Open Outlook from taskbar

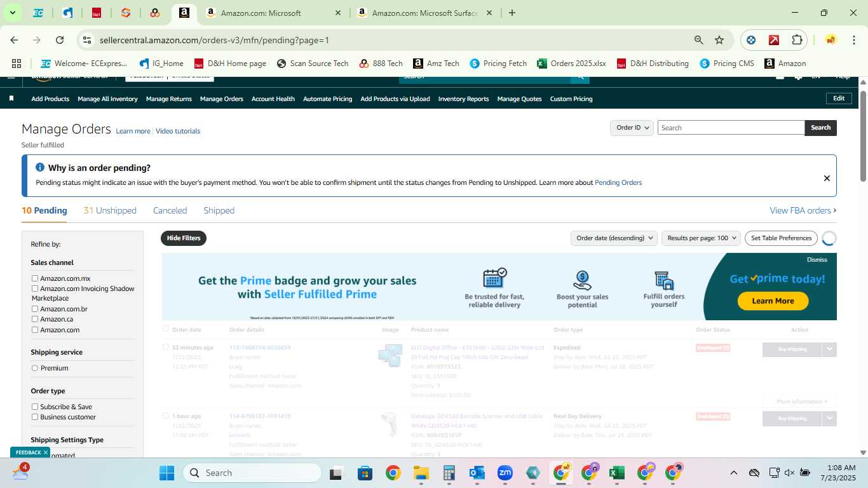tap(477, 473)
